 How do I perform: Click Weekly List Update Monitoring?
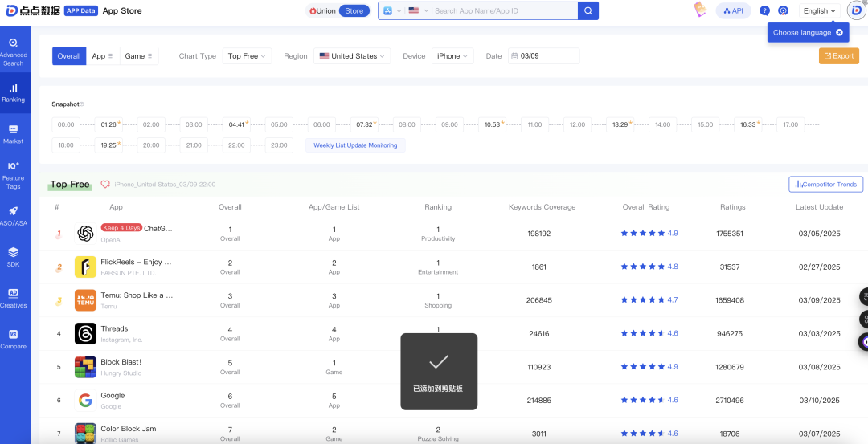click(x=355, y=145)
